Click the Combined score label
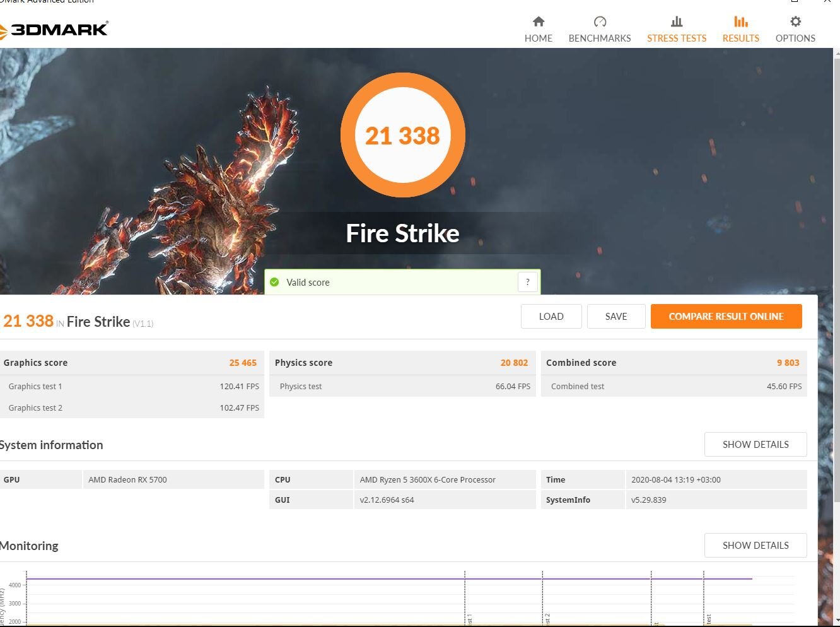This screenshot has height=627, width=840. click(581, 363)
